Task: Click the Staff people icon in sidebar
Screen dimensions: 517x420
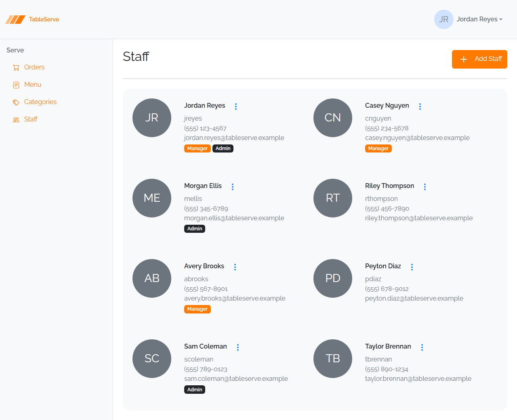Action: pyautogui.click(x=16, y=120)
